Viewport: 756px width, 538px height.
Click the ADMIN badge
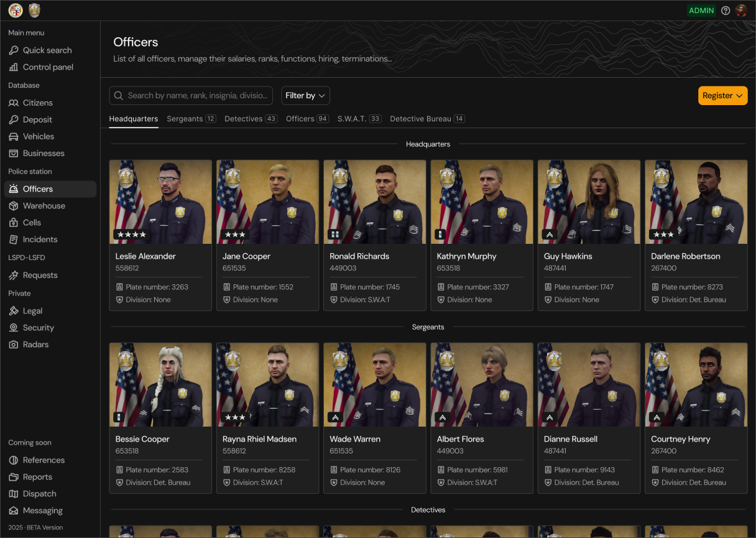[701, 11]
